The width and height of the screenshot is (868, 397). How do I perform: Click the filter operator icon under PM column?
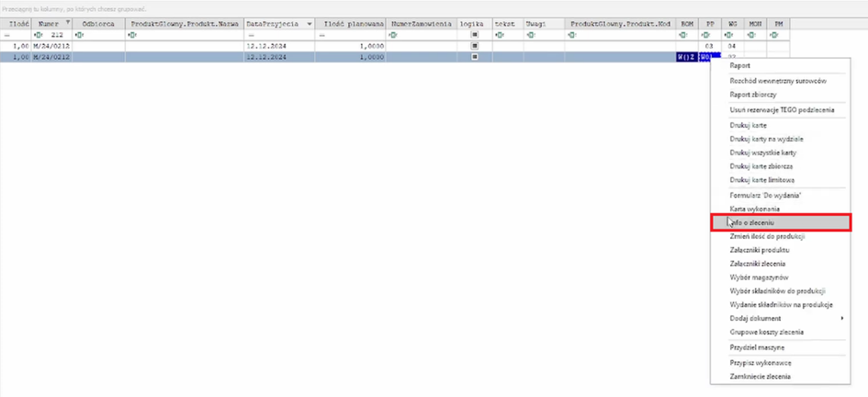click(x=775, y=35)
